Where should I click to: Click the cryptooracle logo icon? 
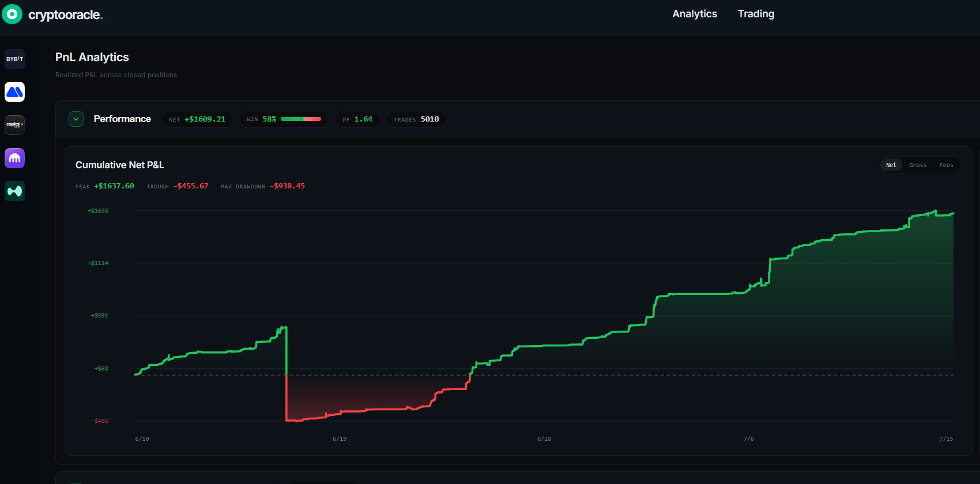tap(12, 14)
